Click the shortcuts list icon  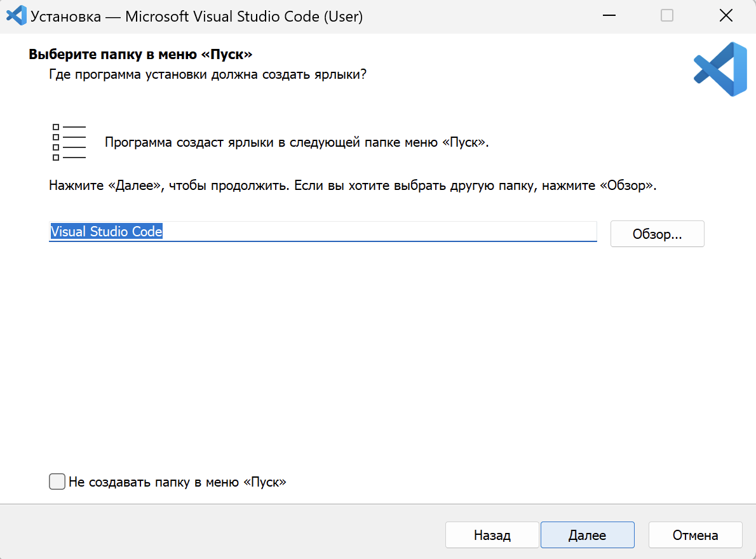(x=68, y=142)
